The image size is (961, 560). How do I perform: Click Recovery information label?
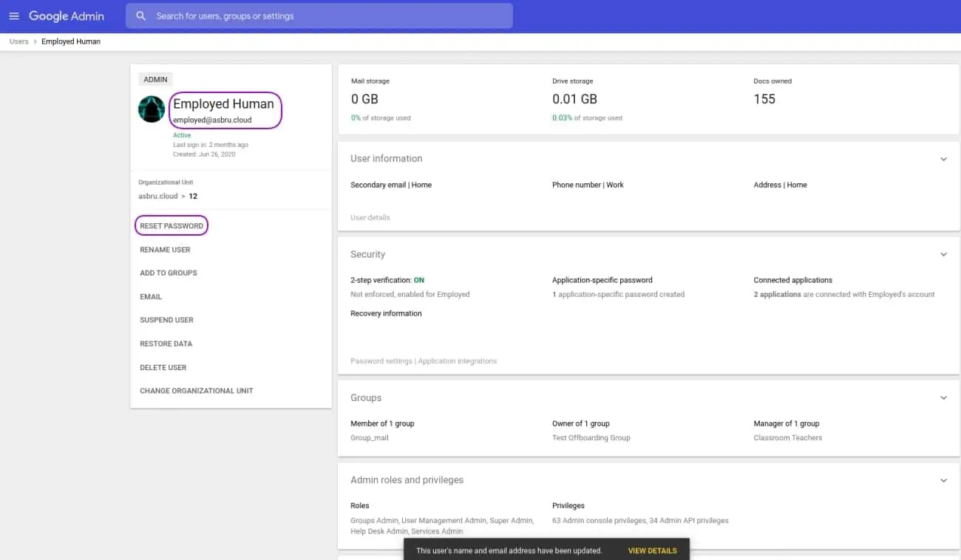point(386,313)
